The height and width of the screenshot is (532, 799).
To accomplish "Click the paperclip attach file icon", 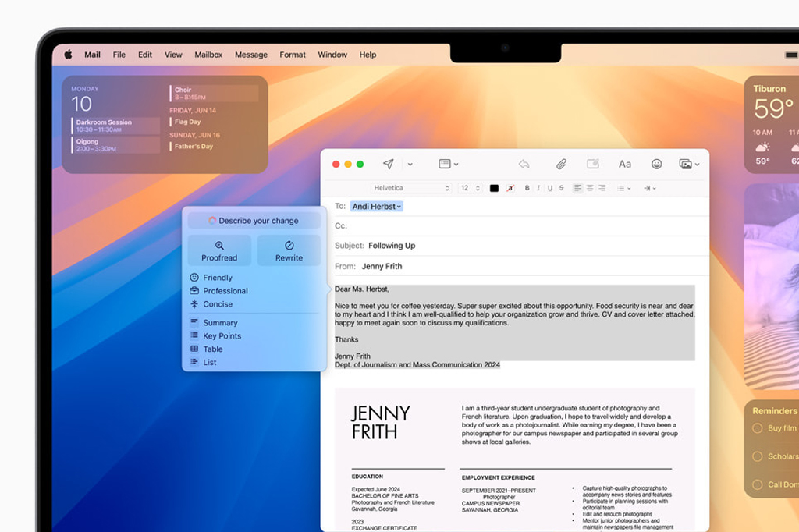I will pos(560,164).
